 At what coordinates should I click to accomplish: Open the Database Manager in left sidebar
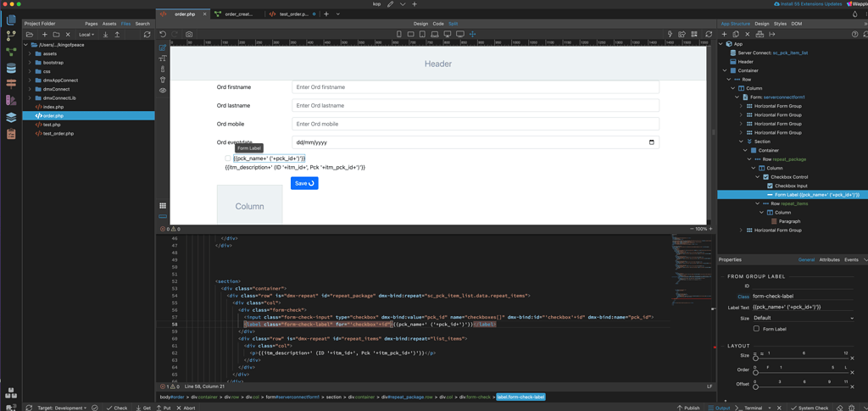(11, 69)
